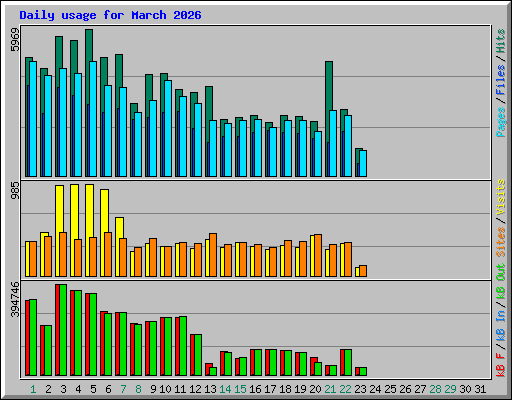Click the orange Sites bar for day 20
This screenshot has width=512, height=400.
tap(318, 255)
